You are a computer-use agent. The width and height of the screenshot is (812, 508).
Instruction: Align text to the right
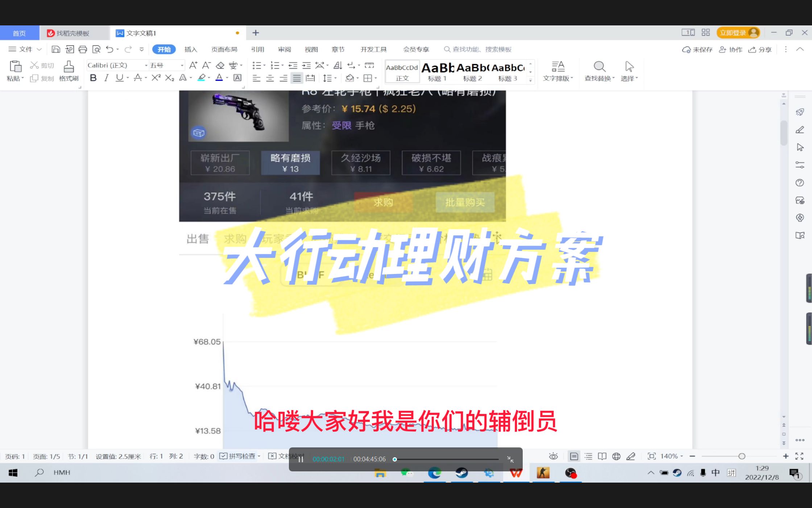(283, 78)
